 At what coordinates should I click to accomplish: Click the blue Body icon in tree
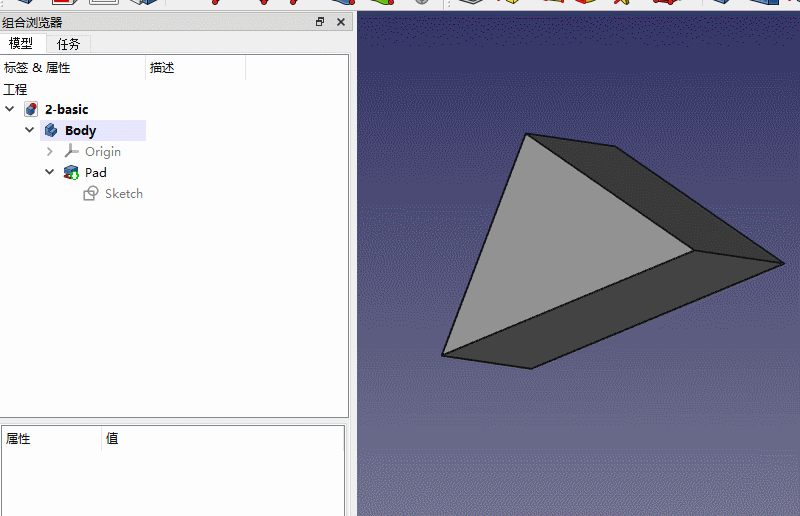51,130
